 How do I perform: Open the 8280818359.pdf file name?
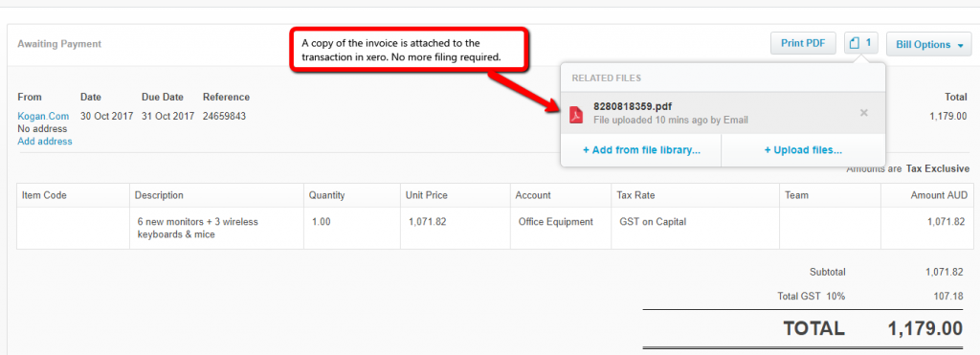(633, 106)
